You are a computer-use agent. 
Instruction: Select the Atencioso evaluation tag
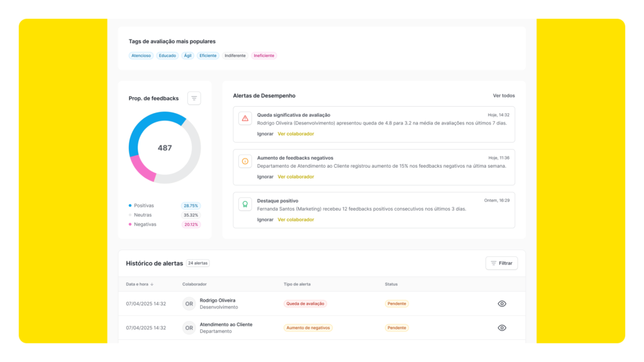(x=141, y=55)
